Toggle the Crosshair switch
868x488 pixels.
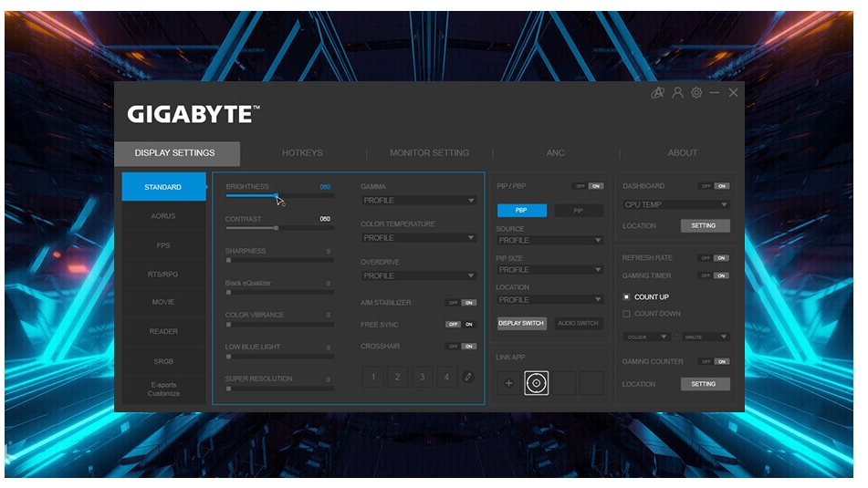pos(461,347)
